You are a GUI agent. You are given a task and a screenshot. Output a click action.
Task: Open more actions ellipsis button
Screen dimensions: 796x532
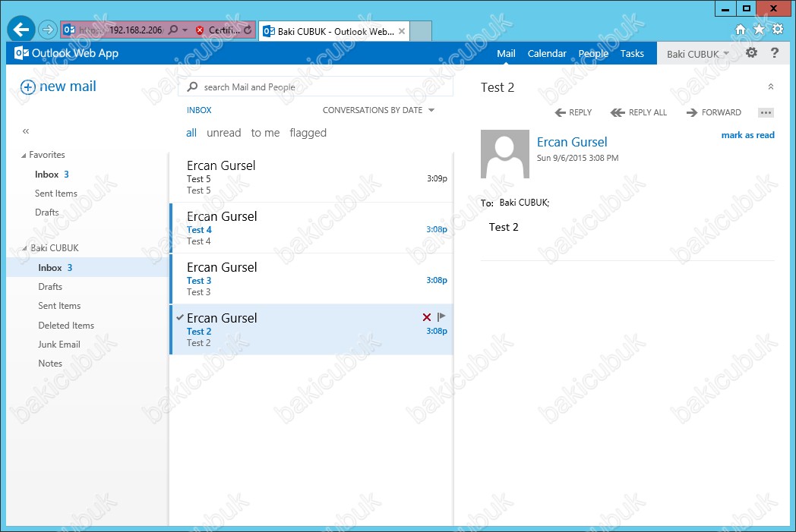(x=766, y=112)
